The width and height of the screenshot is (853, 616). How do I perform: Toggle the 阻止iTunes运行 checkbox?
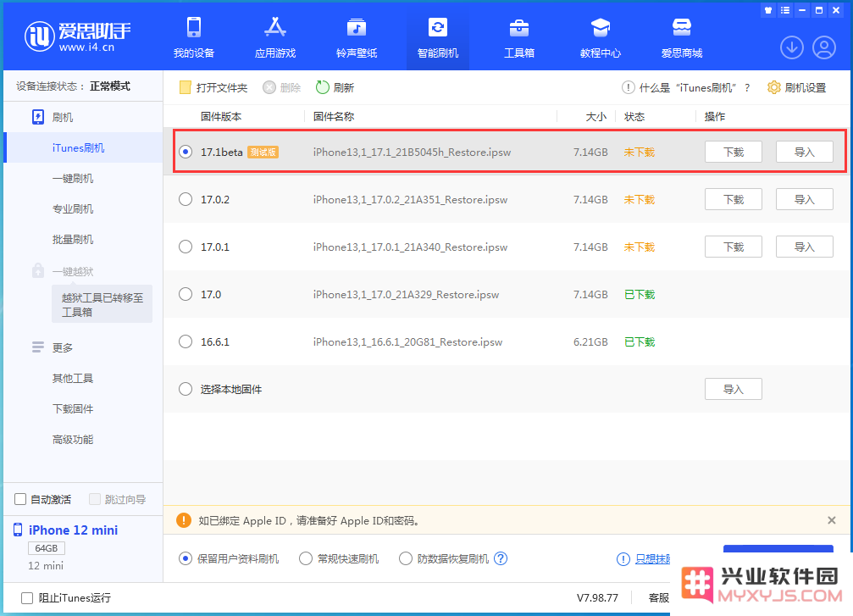[26, 598]
